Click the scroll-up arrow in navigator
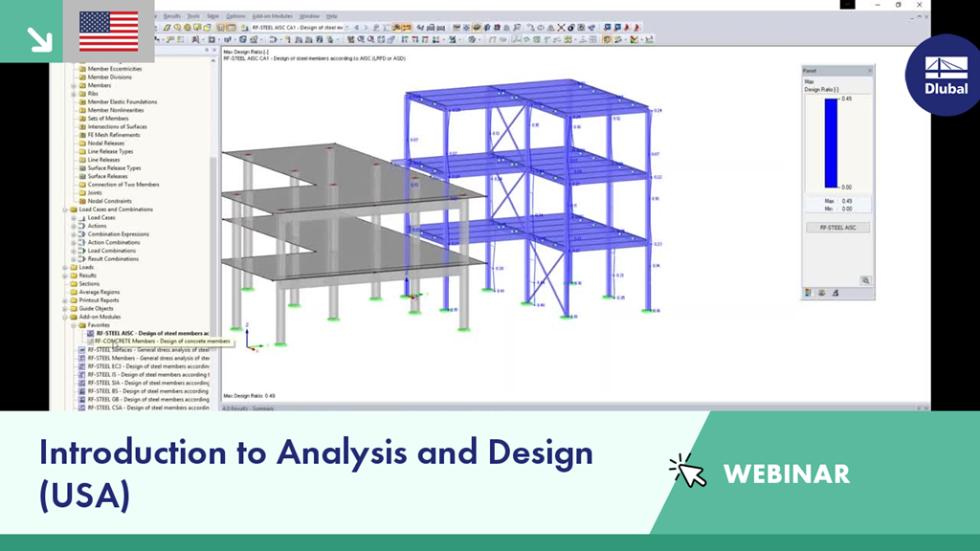 coord(213,60)
